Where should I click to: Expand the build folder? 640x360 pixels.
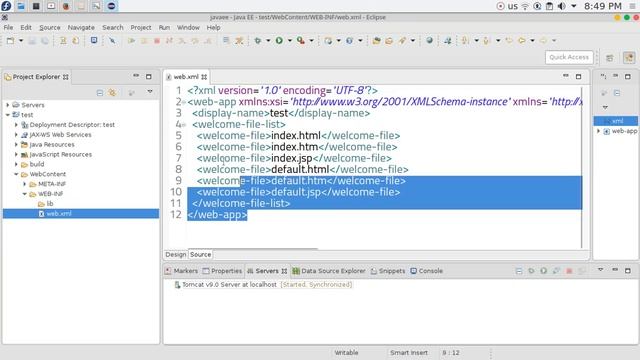pos(16,164)
